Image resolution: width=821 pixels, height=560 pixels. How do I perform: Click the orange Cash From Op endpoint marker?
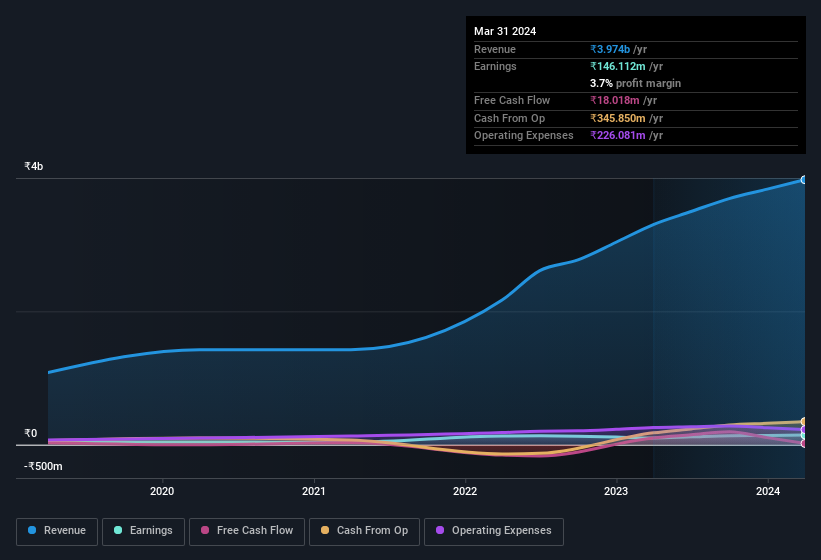803,421
